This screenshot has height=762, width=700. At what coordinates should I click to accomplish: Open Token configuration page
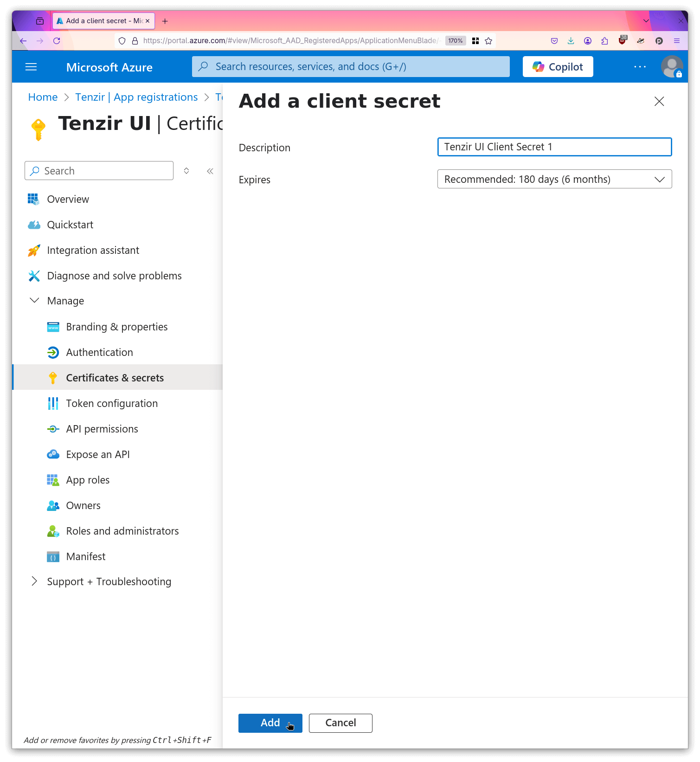point(112,403)
